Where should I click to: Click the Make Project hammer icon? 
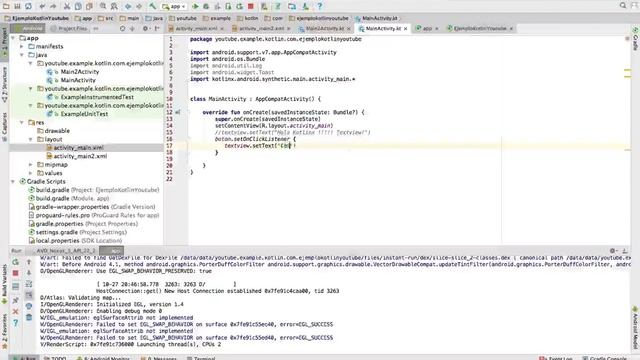point(153,6)
